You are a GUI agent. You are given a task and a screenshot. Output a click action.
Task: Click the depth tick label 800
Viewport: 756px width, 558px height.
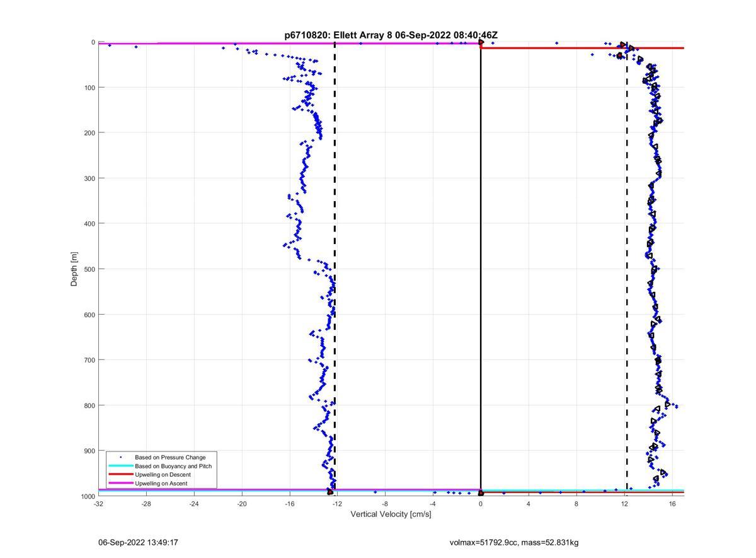[x=88, y=405]
